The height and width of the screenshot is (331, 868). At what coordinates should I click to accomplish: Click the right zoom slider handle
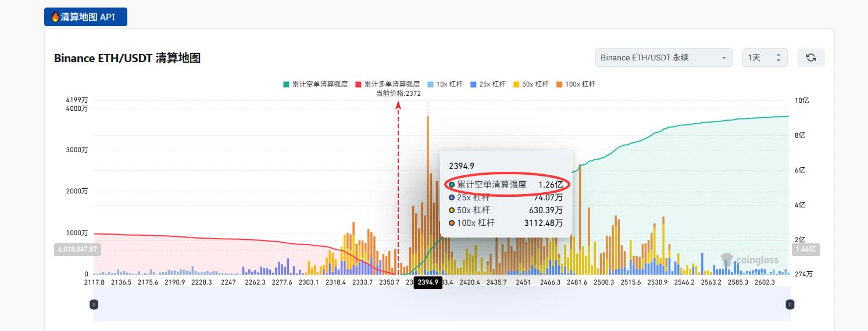(790, 304)
